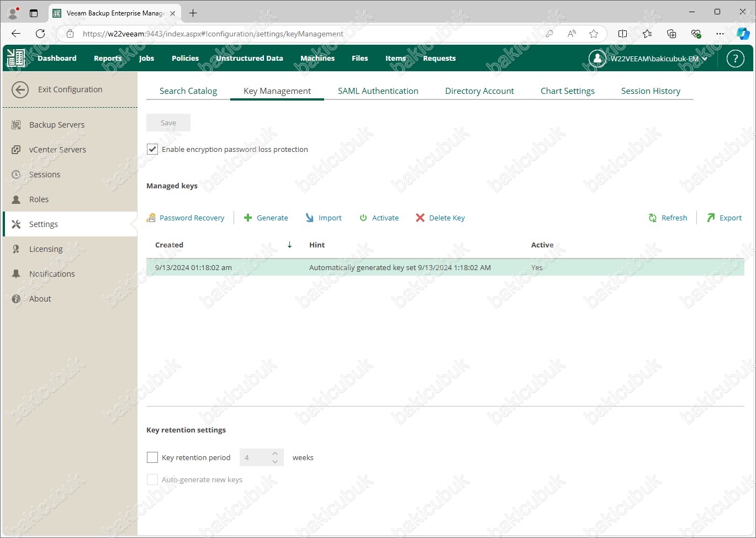
Task: Click the user avatar icon
Action: coord(597,58)
